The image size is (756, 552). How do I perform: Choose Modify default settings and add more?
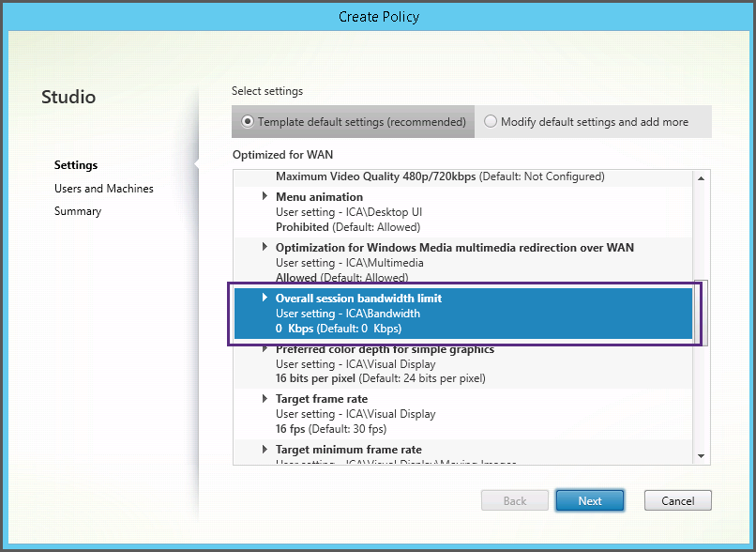(x=491, y=122)
